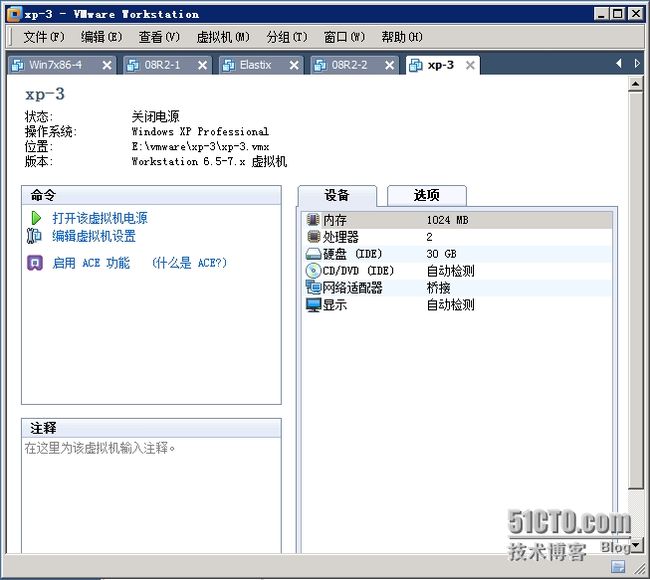Minimize the VMware Workstation window
Image resolution: width=650 pixels, height=580 pixels.
(601, 14)
